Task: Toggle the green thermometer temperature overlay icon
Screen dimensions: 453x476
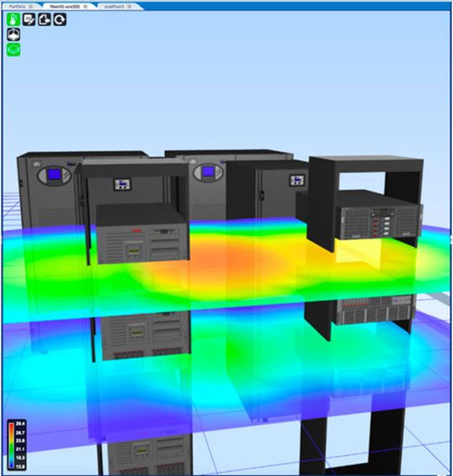Action: coord(13,19)
